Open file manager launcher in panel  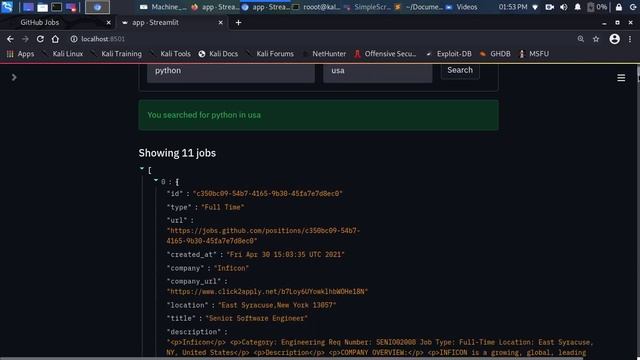(x=42, y=7)
